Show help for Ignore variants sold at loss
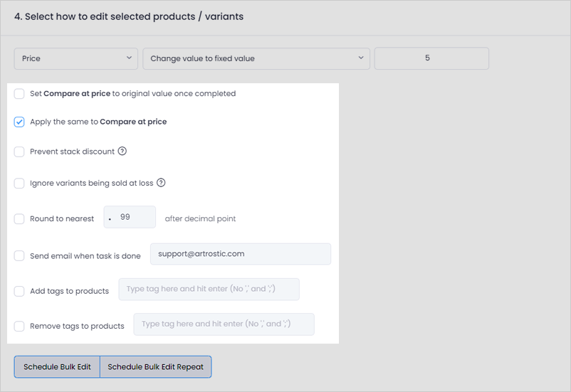 point(161,183)
